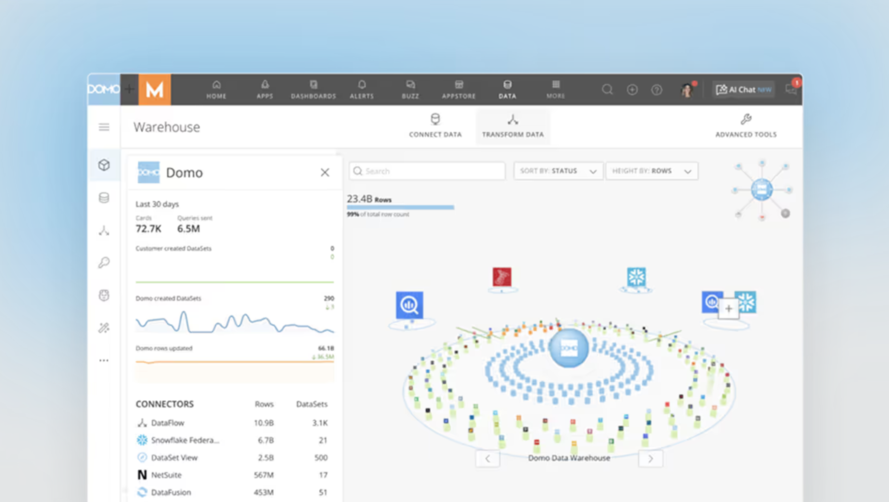
Task: Open Buzz in top navigation
Action: tap(410, 90)
